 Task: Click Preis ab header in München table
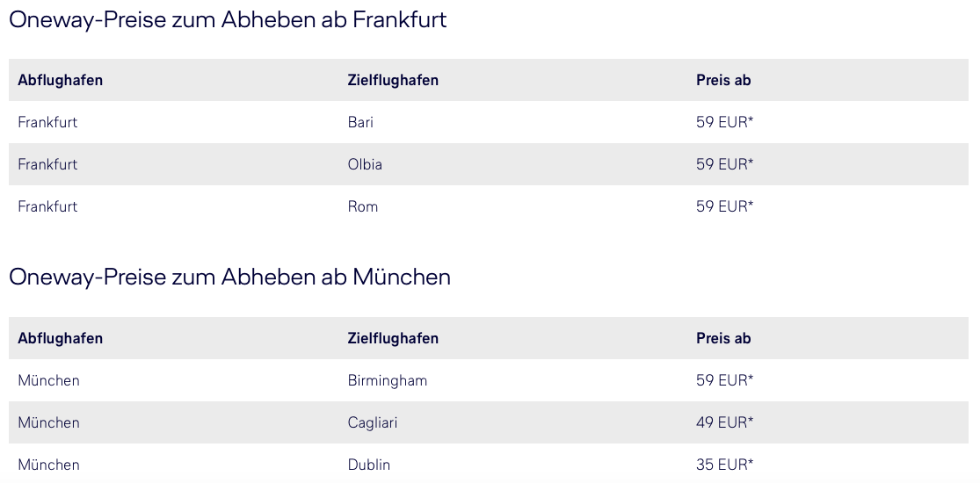tap(723, 338)
